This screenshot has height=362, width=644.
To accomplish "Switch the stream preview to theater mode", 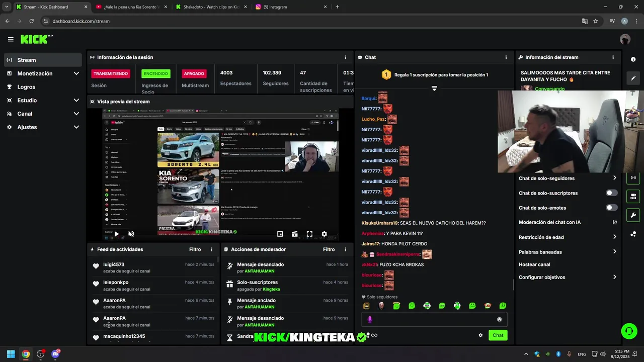I will coord(295,234).
